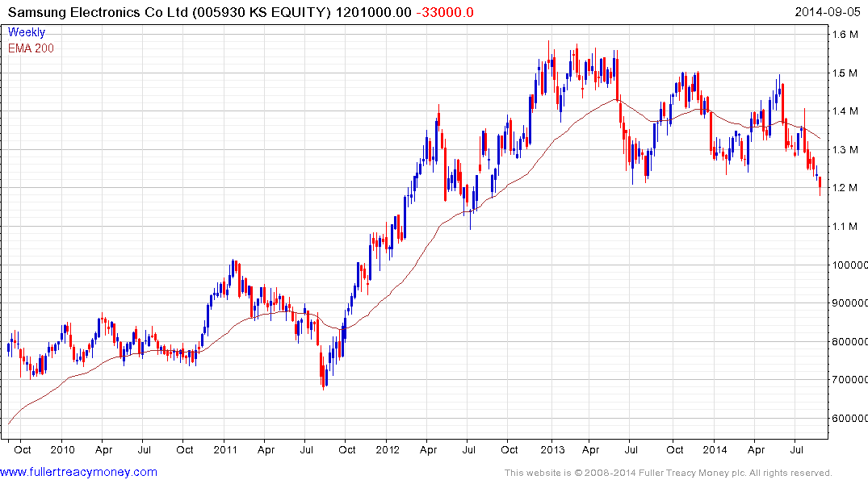This screenshot has height=484, width=868.
Task: Open the www.fullertreacymoney.com link
Action: tap(78, 473)
